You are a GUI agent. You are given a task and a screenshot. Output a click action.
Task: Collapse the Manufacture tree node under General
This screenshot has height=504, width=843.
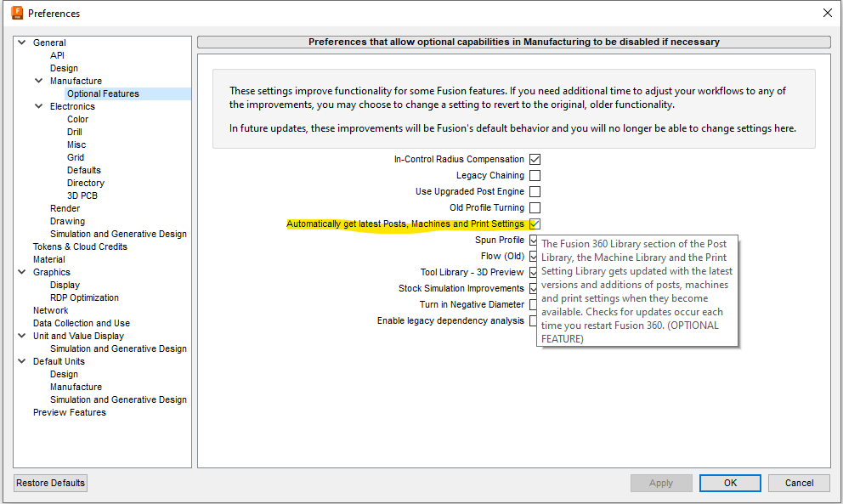[39, 81]
